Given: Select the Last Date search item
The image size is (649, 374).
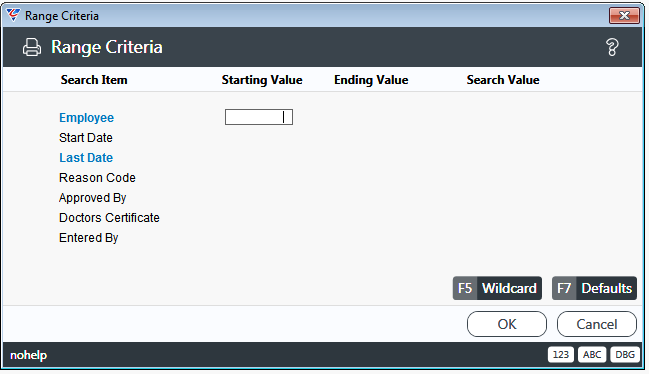Looking at the screenshot, I should 86,158.
